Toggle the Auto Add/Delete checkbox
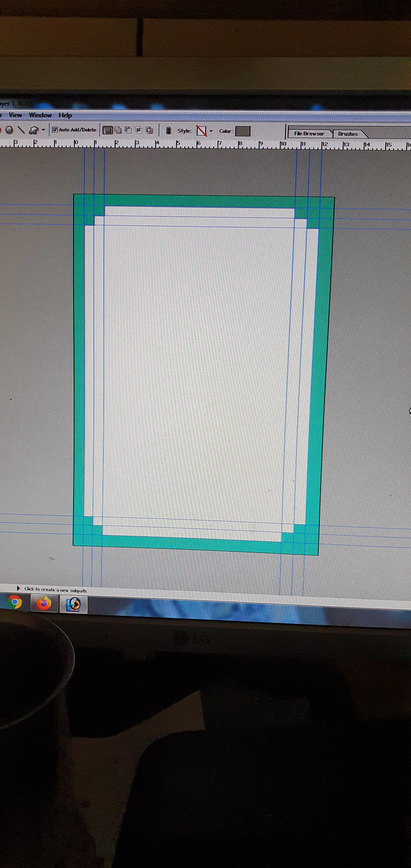 55,130
